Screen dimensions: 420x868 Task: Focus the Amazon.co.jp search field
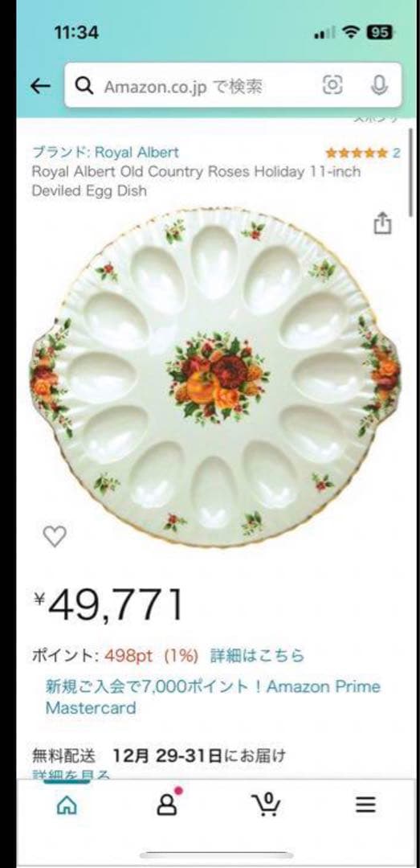pos(233,85)
